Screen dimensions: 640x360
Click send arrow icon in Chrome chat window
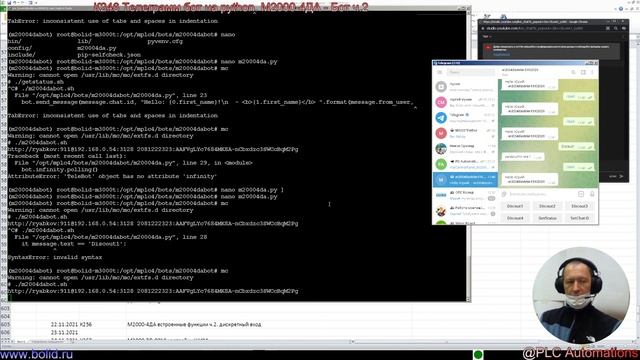tap(622, 176)
